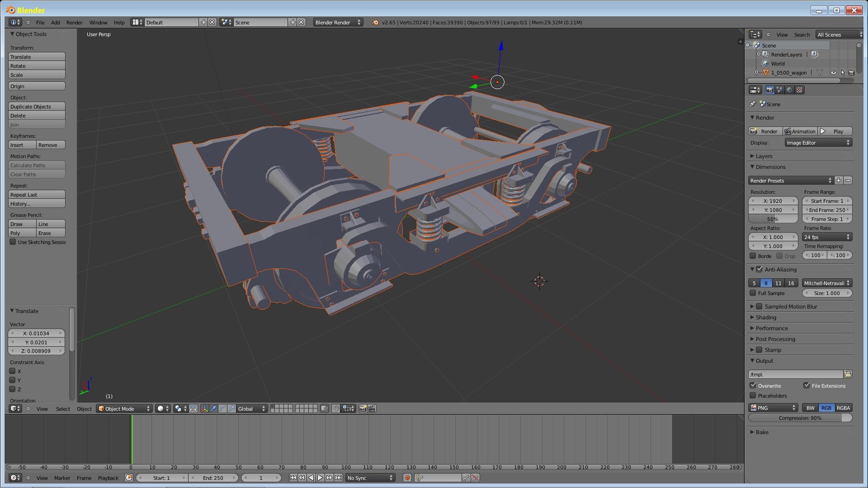The width and height of the screenshot is (868, 488).
Task: Click the Compression 90% slider
Action: tap(800, 418)
